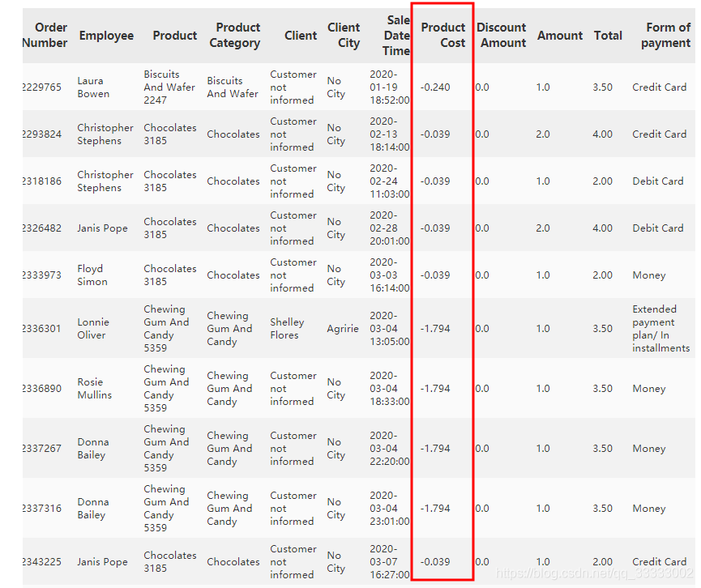701x588 pixels.
Task: Select date 2020-03-04 13:05:00 cell
Action: coord(389,328)
